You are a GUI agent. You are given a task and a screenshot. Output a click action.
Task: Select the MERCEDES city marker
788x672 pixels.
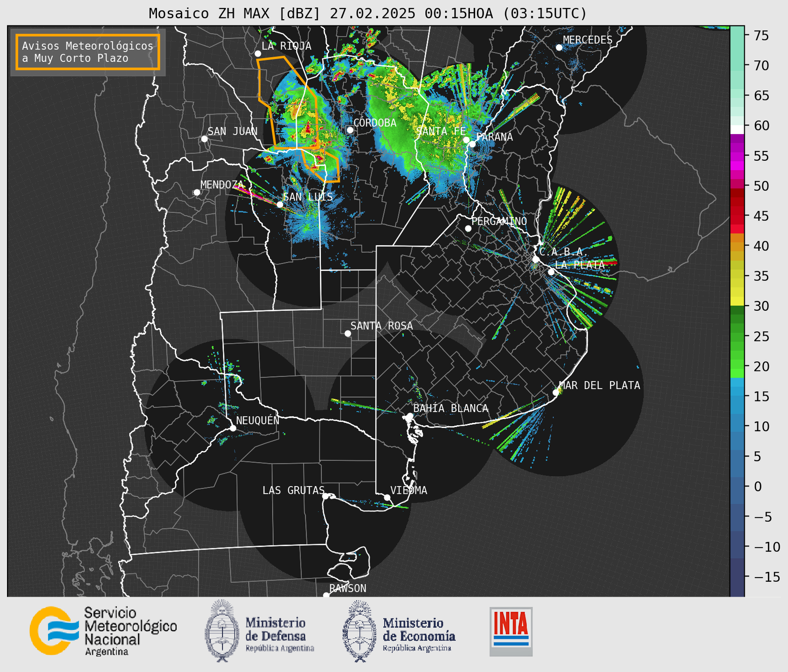tap(559, 48)
